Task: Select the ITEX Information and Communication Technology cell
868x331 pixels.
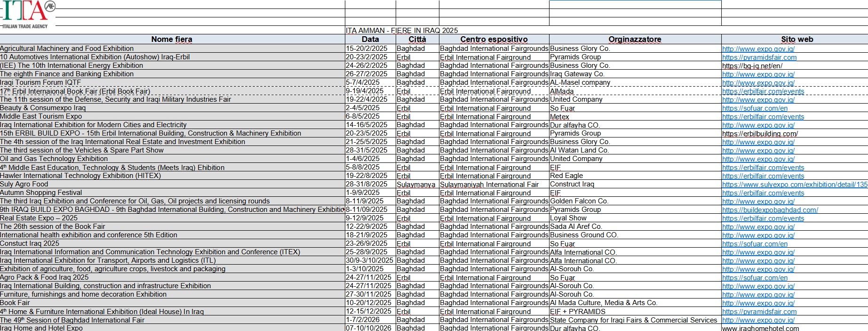Action: 172,252
